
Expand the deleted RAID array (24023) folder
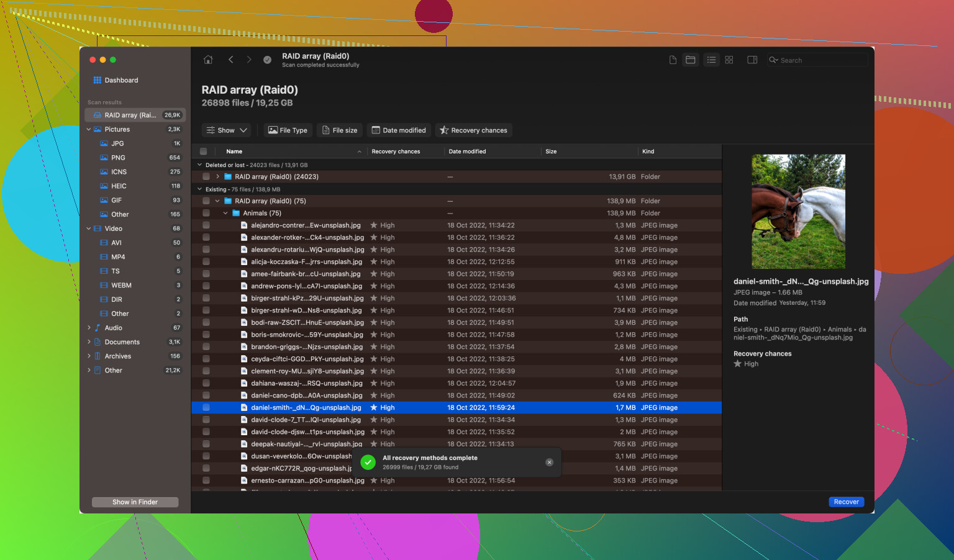pos(217,177)
